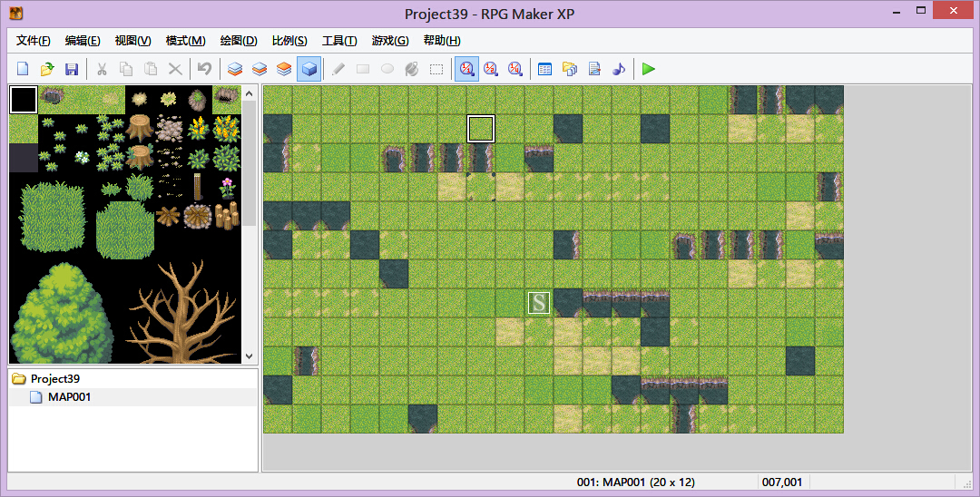Select the Pencil drawing tool
The width and height of the screenshot is (980, 497).
click(x=338, y=69)
